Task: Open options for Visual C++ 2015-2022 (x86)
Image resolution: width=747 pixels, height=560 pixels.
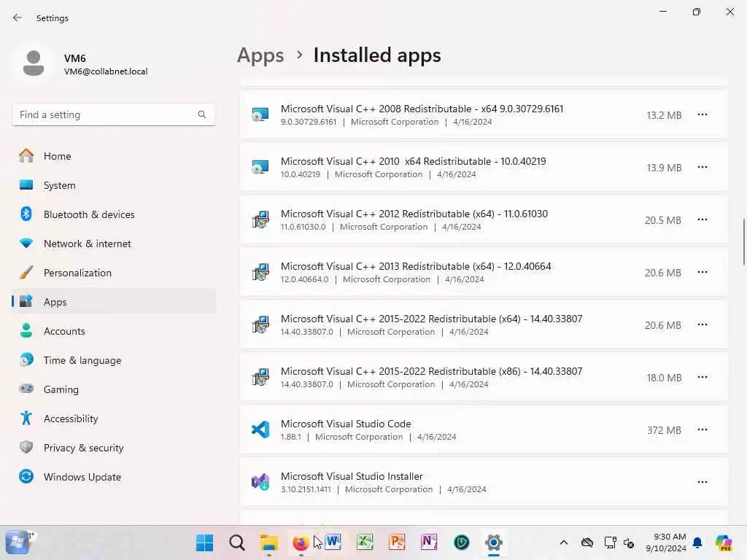Action: click(703, 377)
